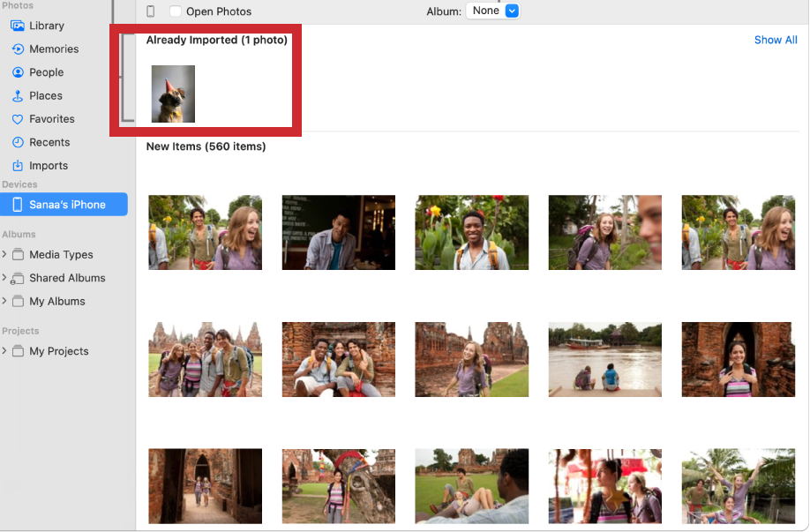Click the New Items (560 items) heading
Image resolution: width=810 pixels, height=532 pixels.
point(206,146)
